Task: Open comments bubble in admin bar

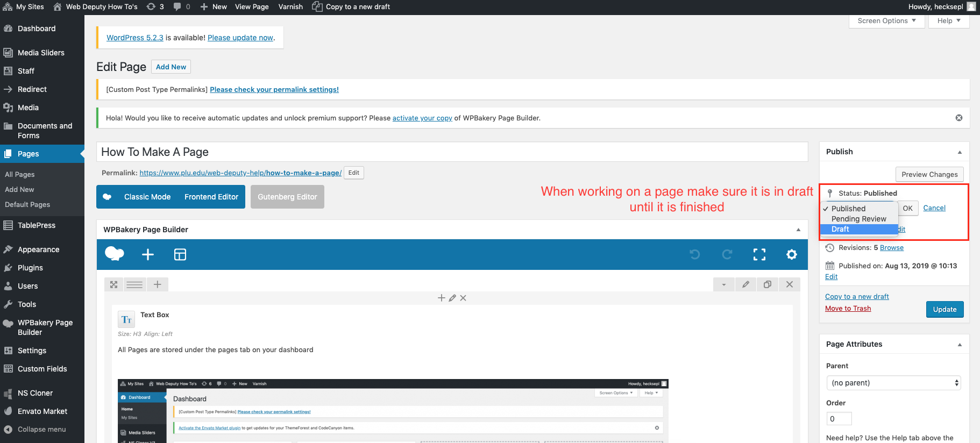Action: click(x=182, y=7)
